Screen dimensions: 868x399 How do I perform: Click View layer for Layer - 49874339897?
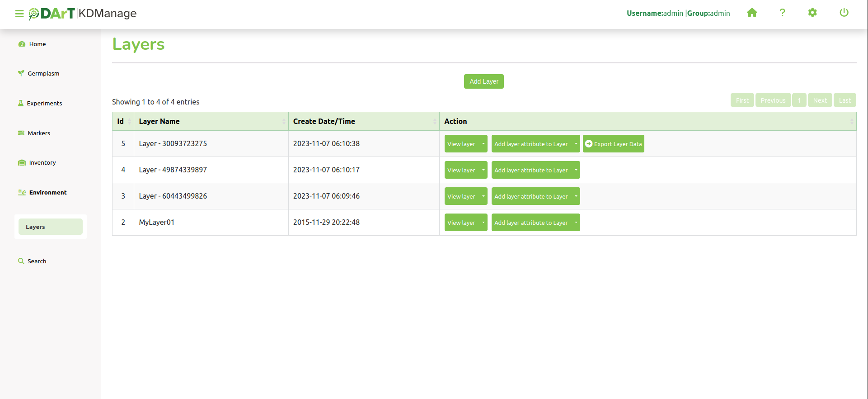[461, 170]
